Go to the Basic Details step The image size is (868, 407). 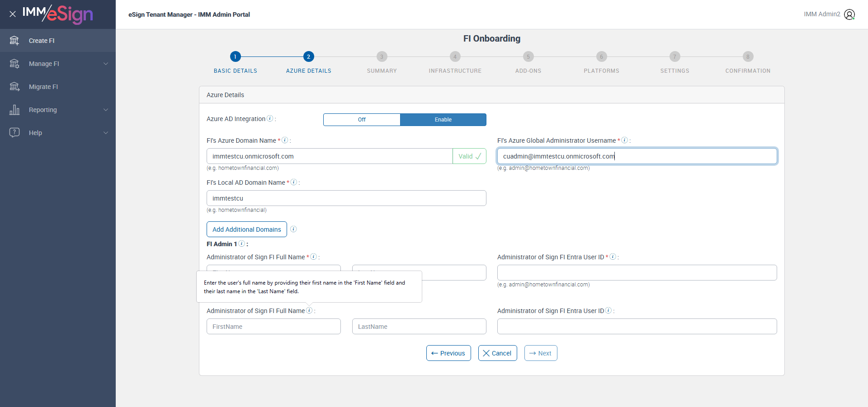(235, 57)
